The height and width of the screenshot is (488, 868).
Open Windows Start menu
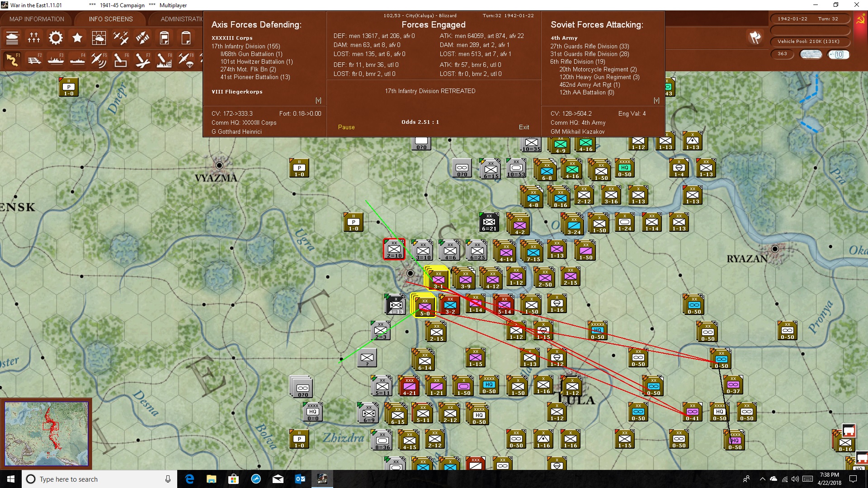click(11, 479)
